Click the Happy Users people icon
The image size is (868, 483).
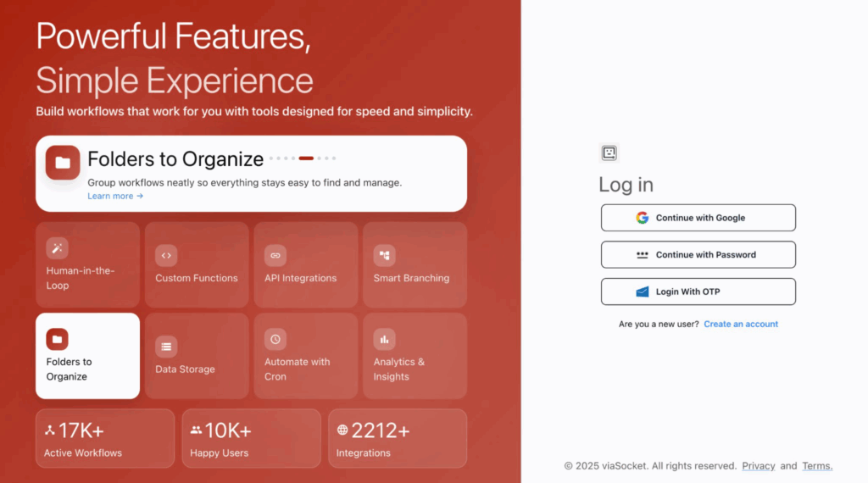tap(196, 430)
